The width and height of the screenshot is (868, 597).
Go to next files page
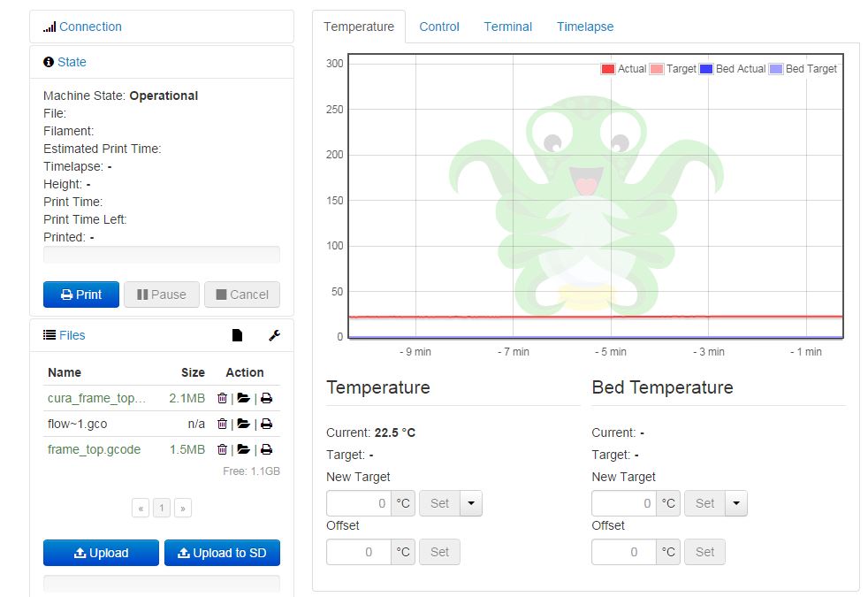[x=183, y=508]
